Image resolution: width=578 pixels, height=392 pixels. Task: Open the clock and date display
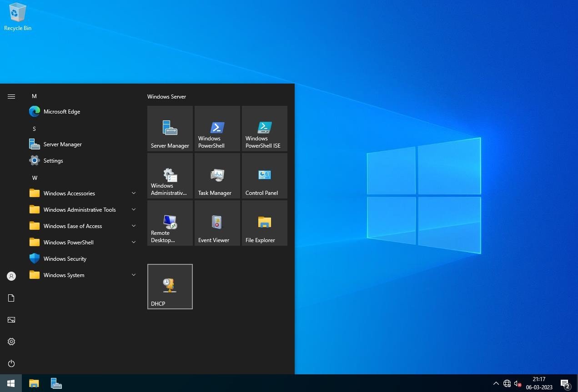(x=539, y=383)
